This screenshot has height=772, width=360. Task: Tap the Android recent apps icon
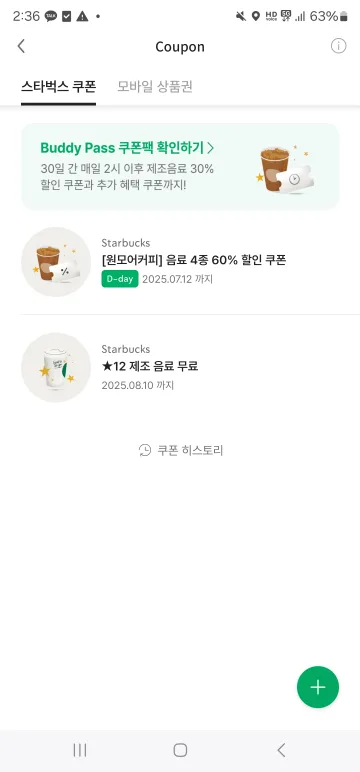click(80, 750)
